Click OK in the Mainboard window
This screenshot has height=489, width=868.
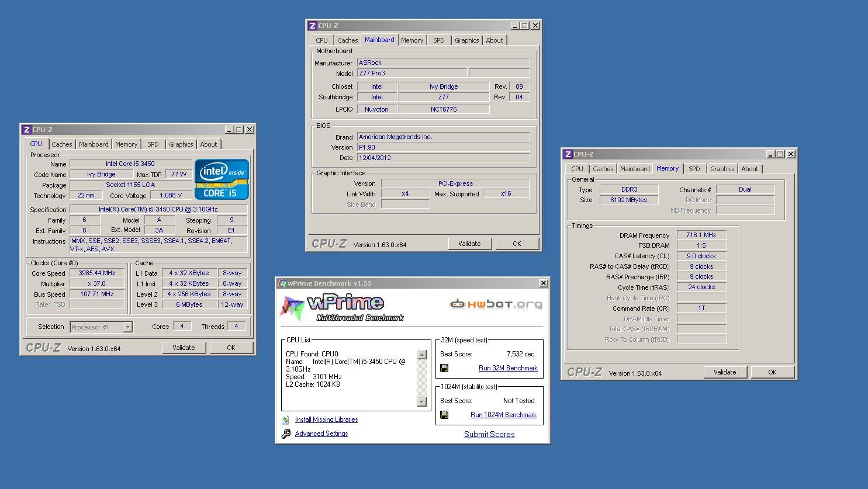[x=517, y=244]
